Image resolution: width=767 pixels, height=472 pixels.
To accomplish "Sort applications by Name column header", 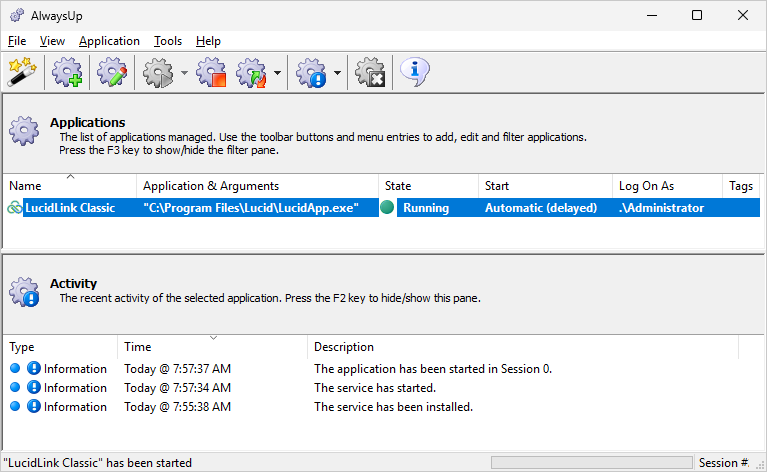I will [70, 186].
